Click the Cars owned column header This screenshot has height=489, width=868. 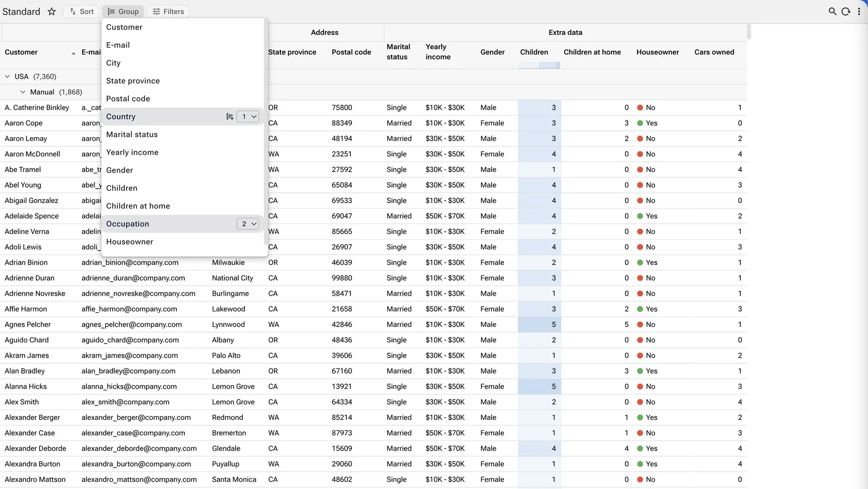point(714,52)
